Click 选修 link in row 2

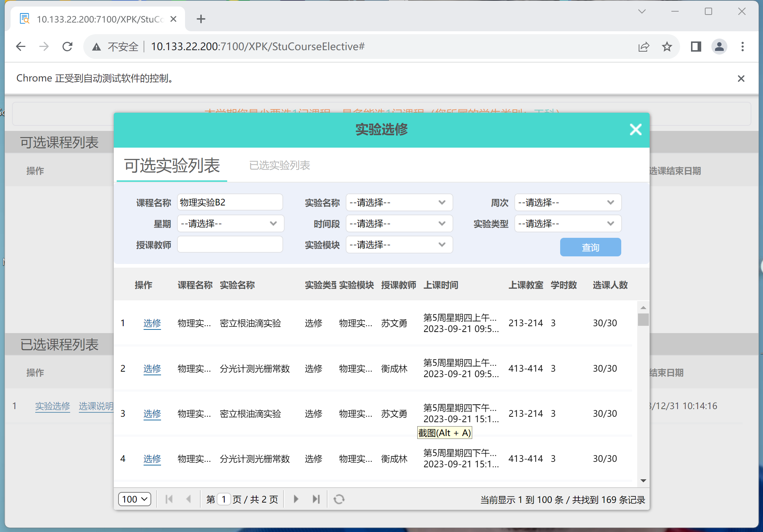pos(152,368)
